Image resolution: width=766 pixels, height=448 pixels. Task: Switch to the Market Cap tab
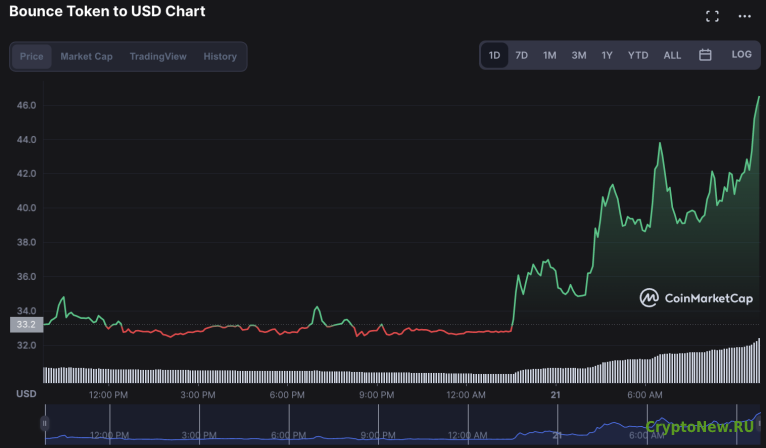click(x=86, y=56)
